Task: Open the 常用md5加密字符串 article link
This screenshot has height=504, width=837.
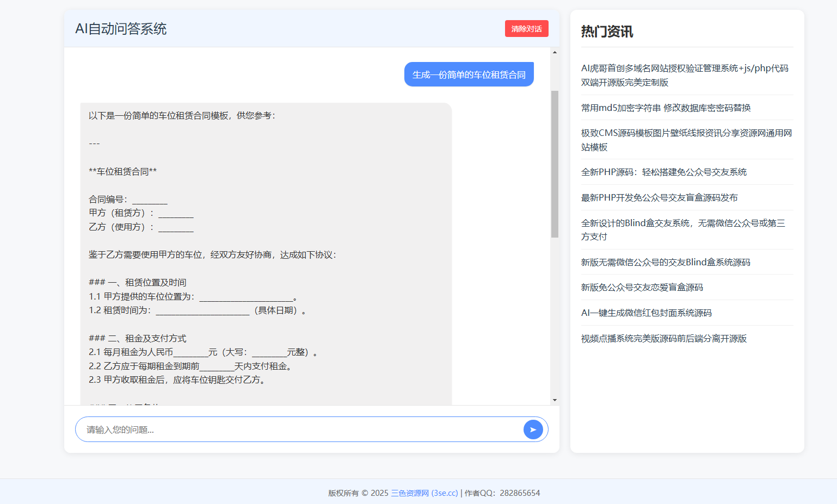Action: tap(665, 108)
